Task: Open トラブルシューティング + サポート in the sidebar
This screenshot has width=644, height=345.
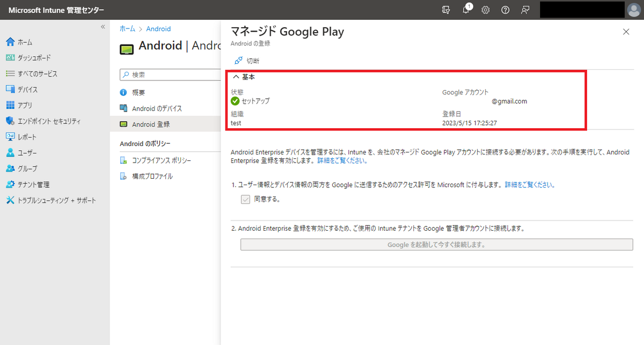Action: tap(57, 200)
